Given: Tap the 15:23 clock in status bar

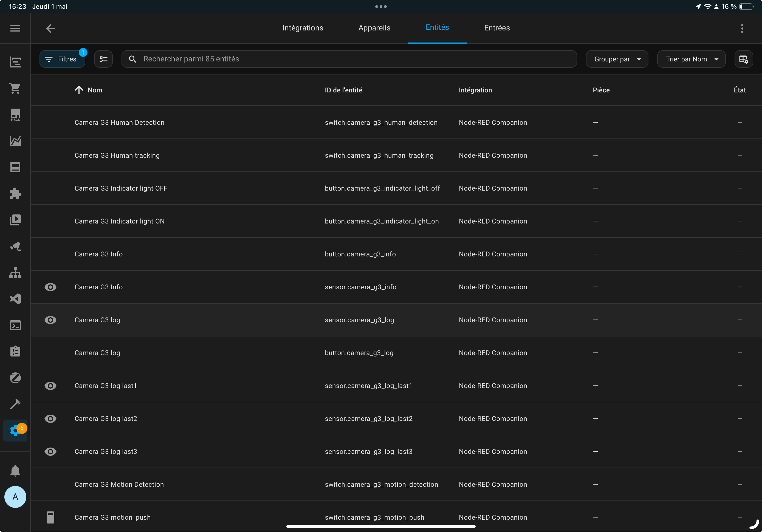Looking at the screenshot, I should (x=17, y=7).
